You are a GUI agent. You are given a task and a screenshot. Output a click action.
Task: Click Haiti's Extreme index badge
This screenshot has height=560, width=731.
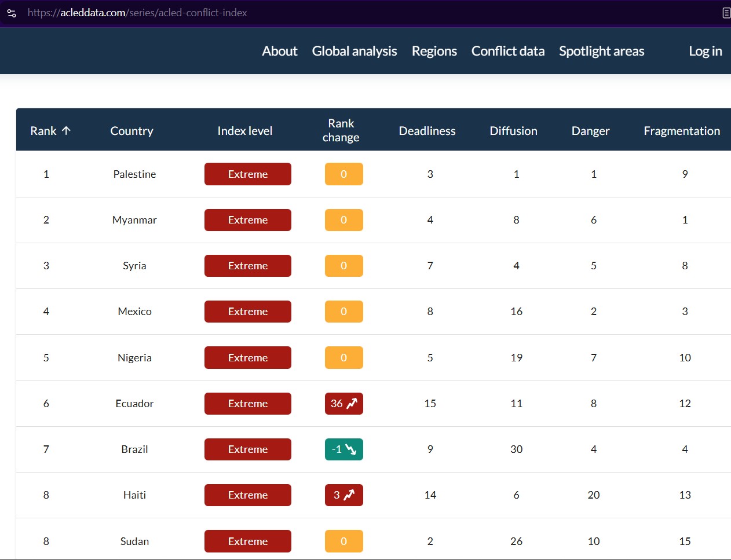(248, 495)
